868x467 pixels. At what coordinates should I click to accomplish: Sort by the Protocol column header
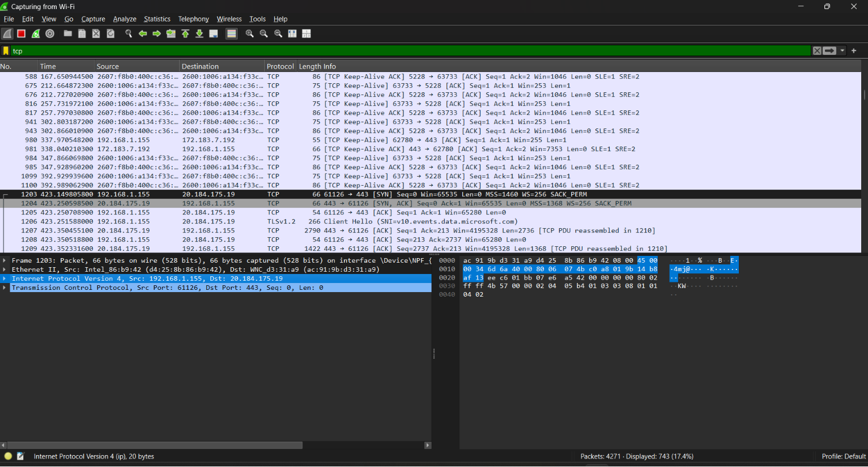tap(280, 66)
